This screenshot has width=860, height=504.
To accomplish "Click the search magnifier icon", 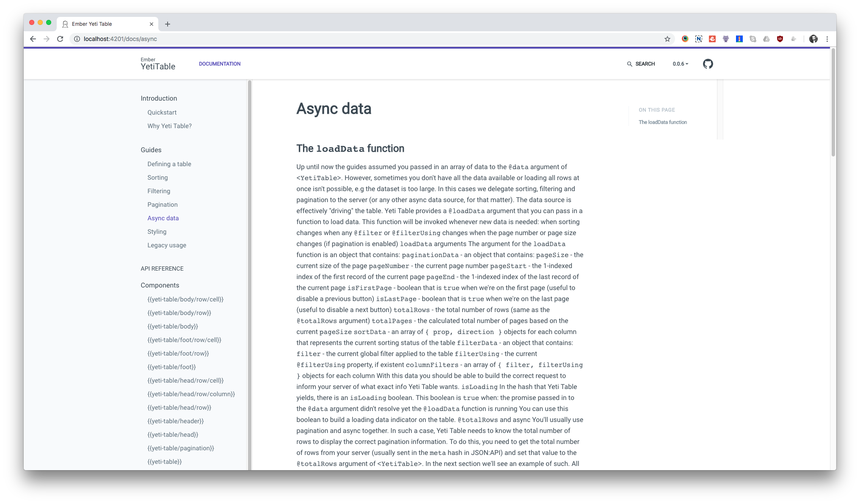I will tap(629, 64).
